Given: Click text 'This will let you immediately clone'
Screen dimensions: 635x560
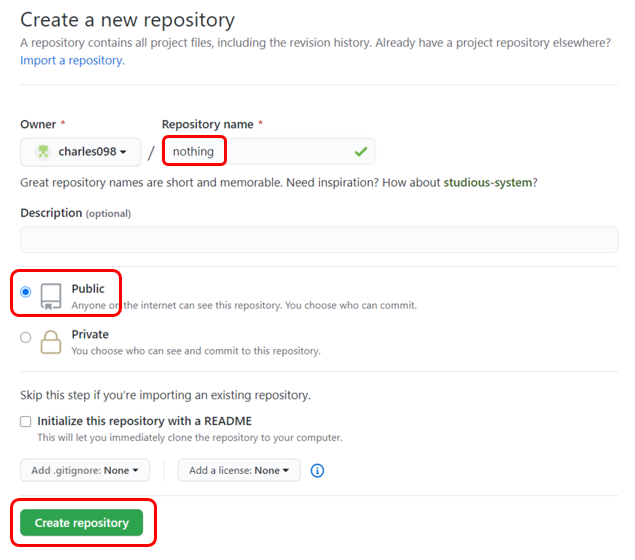Looking at the screenshot, I should (x=190, y=438).
